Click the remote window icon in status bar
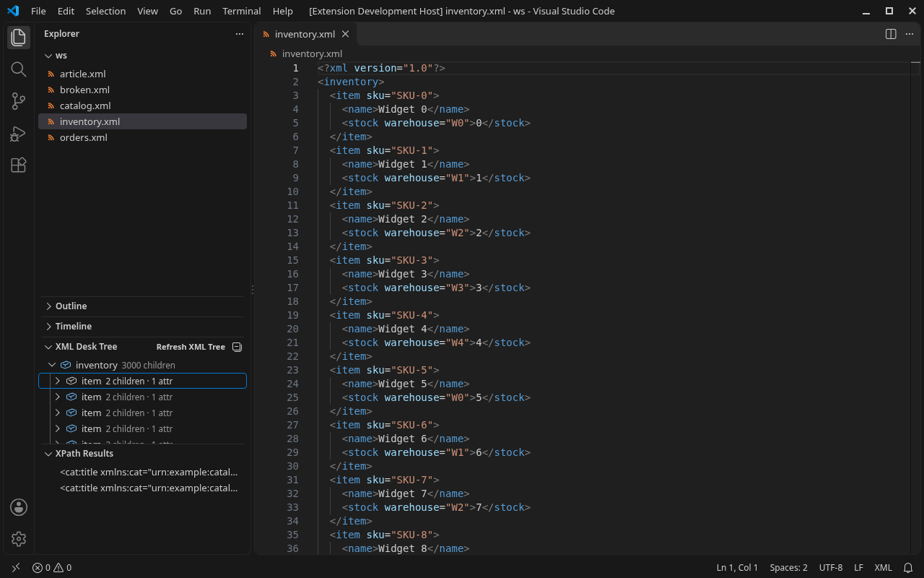 point(16,568)
